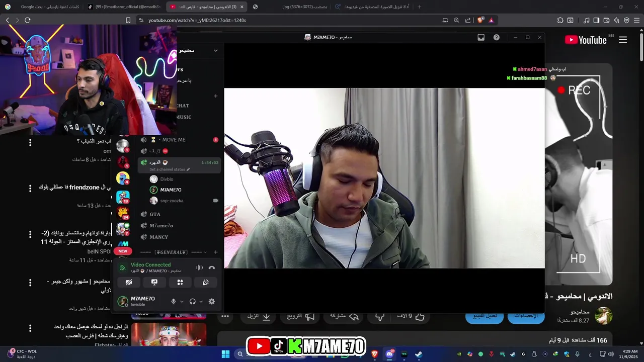
Task: Click blue analytics button beside edit video
Action: 526,316
